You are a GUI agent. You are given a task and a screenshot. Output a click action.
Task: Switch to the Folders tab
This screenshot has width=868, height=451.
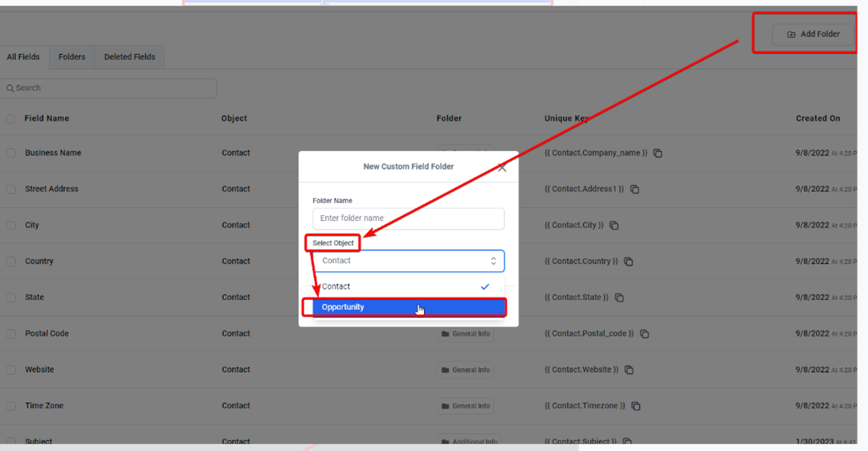72,57
